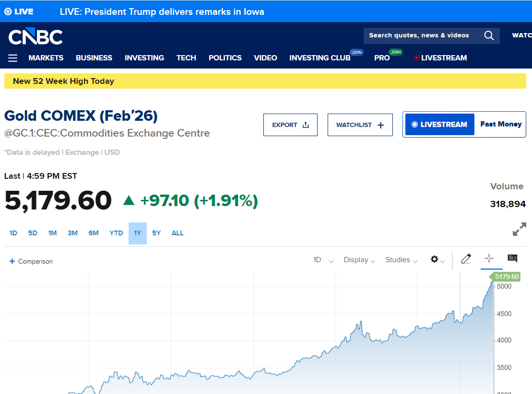The image size is (532, 394).
Task: Select the ALL time range
Action: coord(177,233)
